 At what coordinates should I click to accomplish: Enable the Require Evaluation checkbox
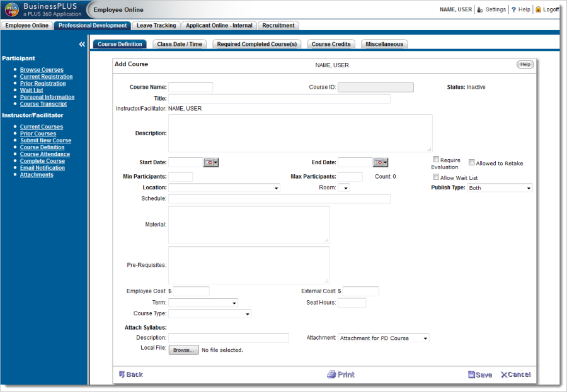click(x=436, y=160)
